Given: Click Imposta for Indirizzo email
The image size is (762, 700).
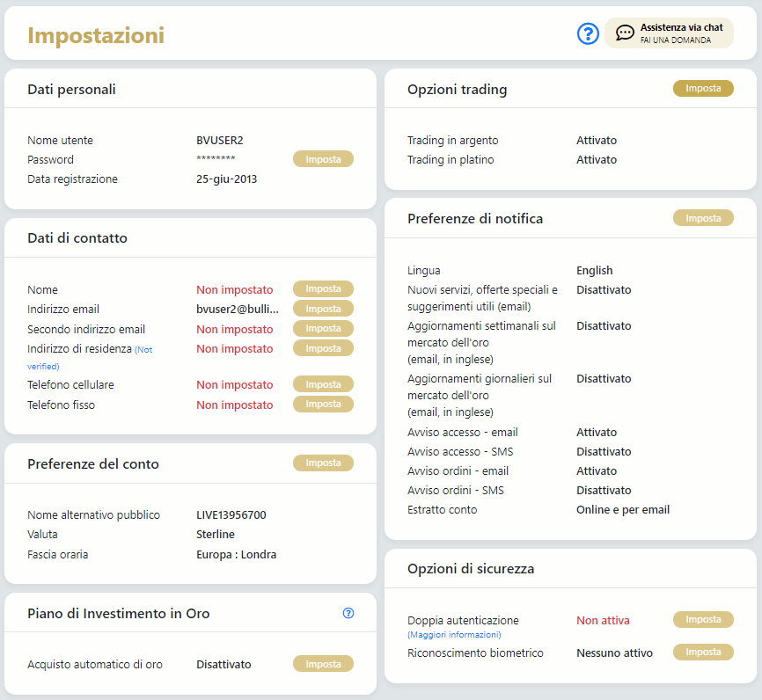Looking at the screenshot, I should tap(323, 309).
